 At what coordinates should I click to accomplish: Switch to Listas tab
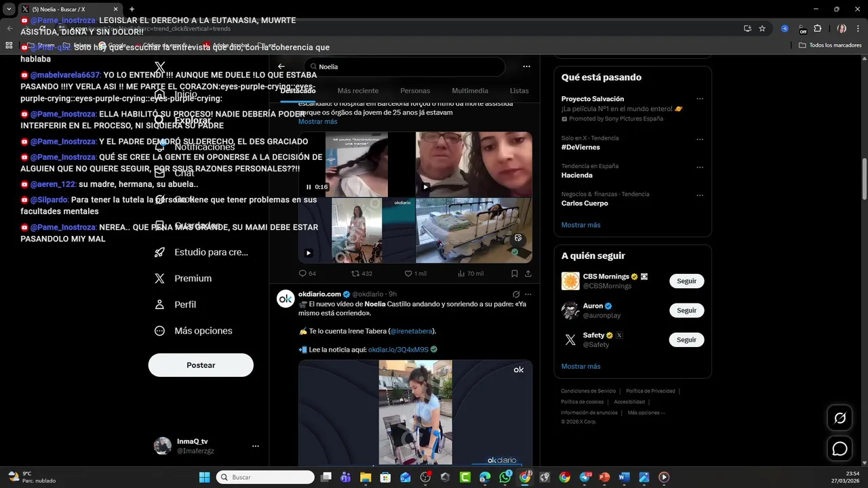[519, 91]
